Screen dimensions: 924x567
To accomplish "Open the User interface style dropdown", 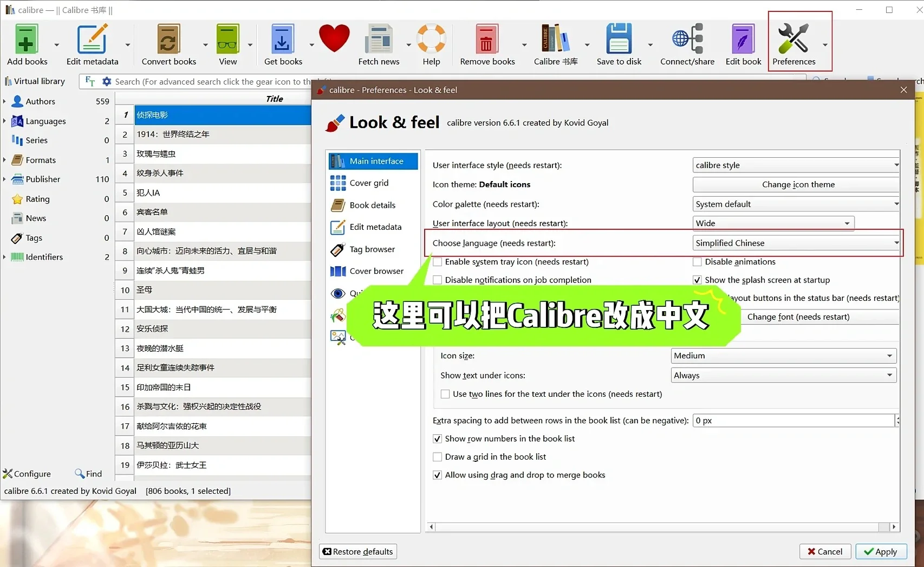I will [796, 165].
